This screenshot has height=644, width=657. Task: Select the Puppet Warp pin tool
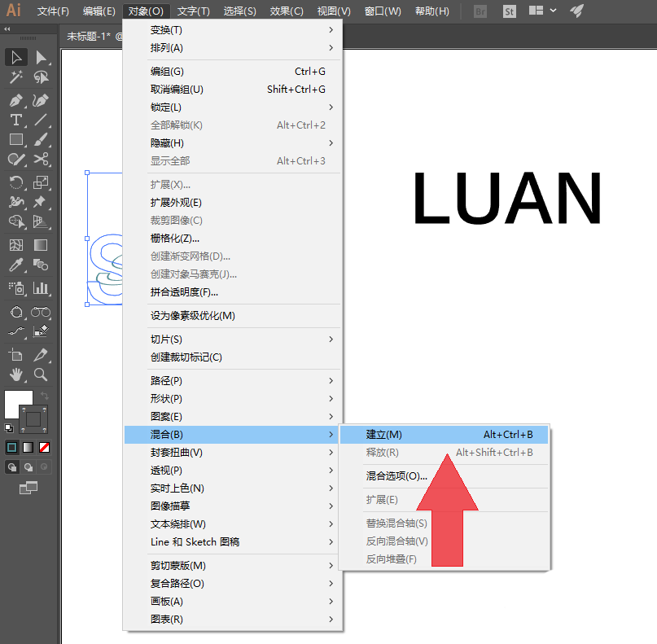point(41,202)
